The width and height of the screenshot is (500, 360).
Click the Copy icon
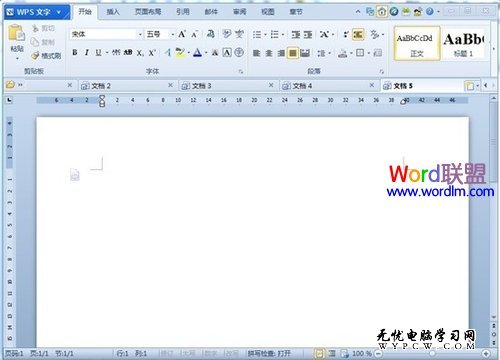(x=35, y=42)
